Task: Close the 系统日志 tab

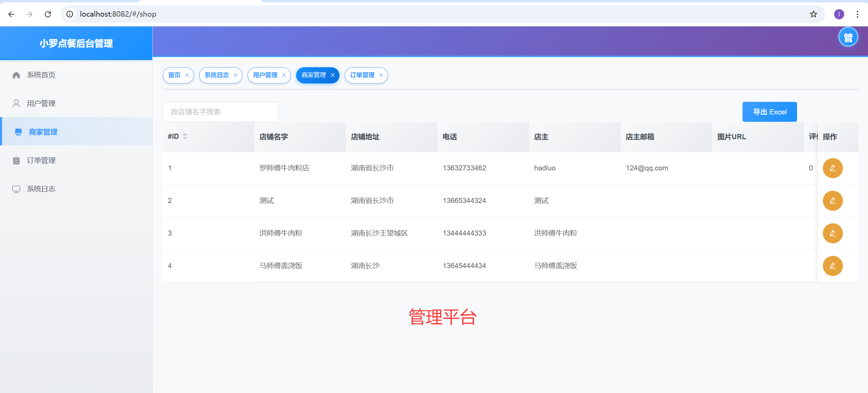Action: coord(235,75)
